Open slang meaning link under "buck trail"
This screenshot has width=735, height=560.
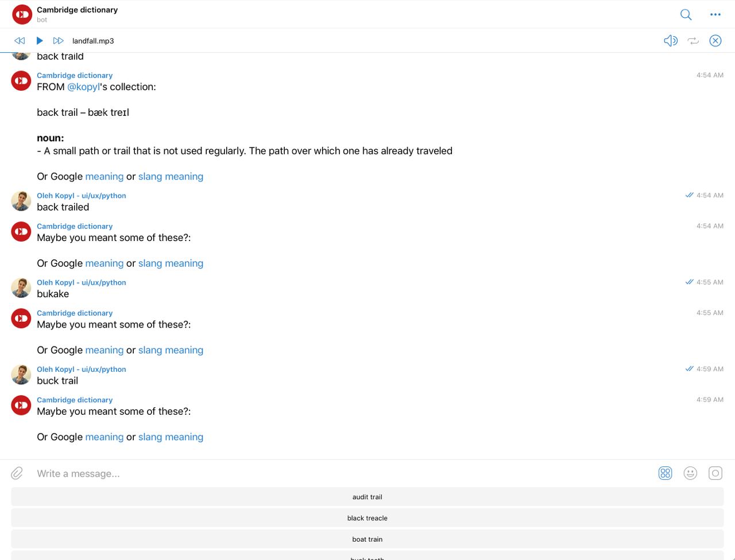pyautogui.click(x=171, y=437)
